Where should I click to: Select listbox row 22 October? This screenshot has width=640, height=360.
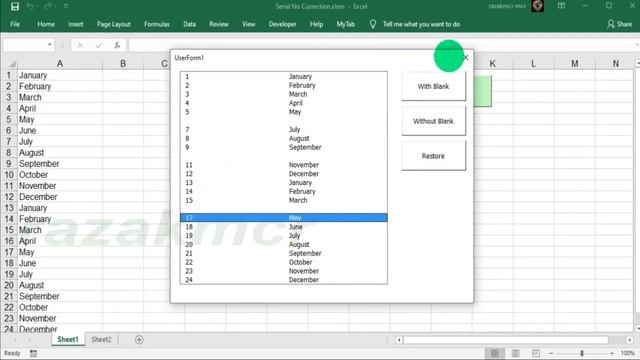[x=284, y=262]
